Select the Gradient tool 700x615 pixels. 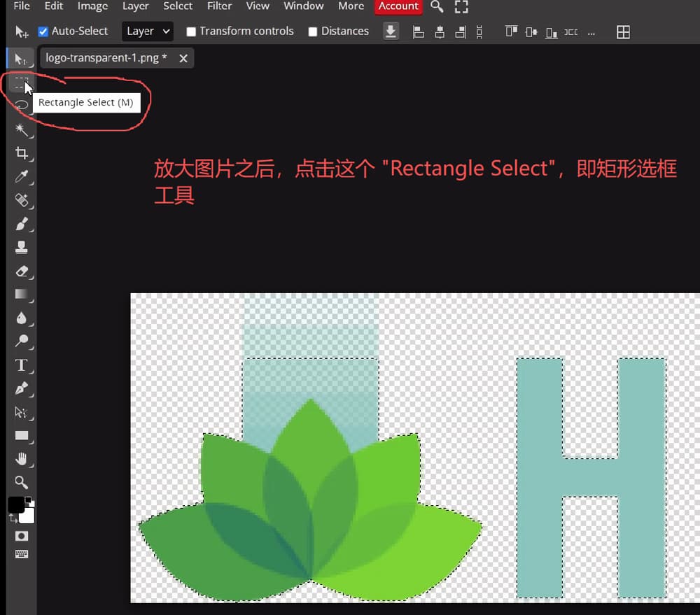[21, 294]
